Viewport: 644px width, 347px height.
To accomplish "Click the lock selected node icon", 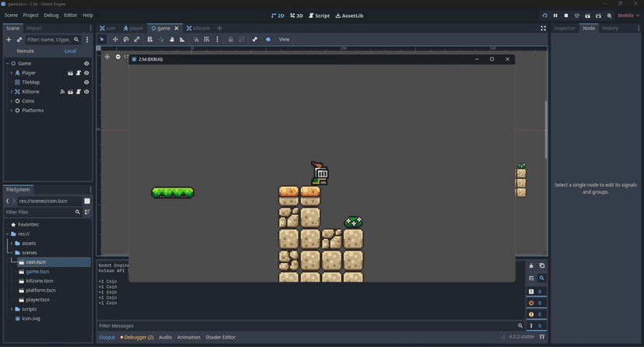I will (231, 40).
